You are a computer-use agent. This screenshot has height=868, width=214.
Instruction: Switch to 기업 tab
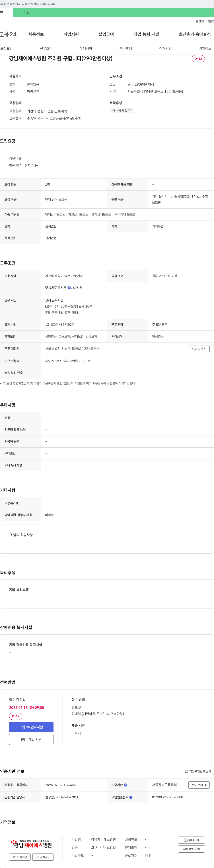click(27, 12)
